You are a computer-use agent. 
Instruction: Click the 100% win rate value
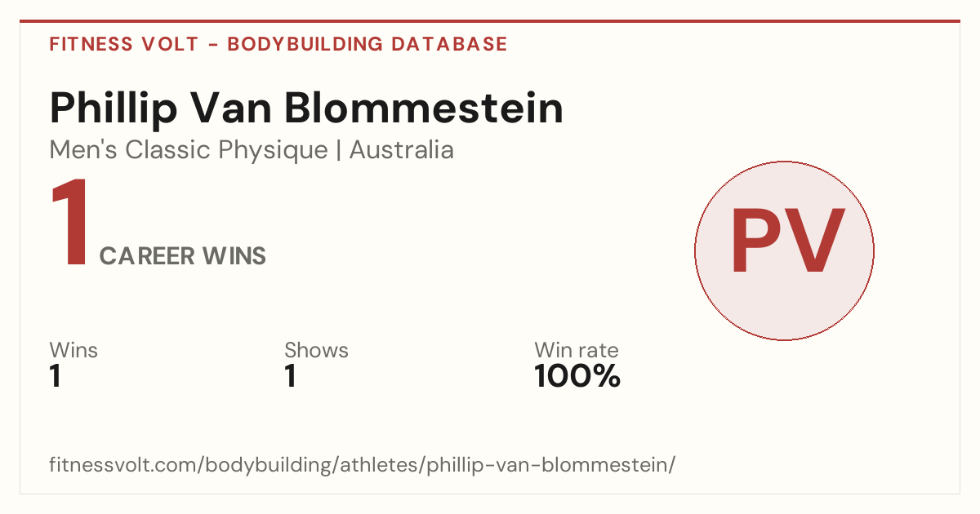577,377
